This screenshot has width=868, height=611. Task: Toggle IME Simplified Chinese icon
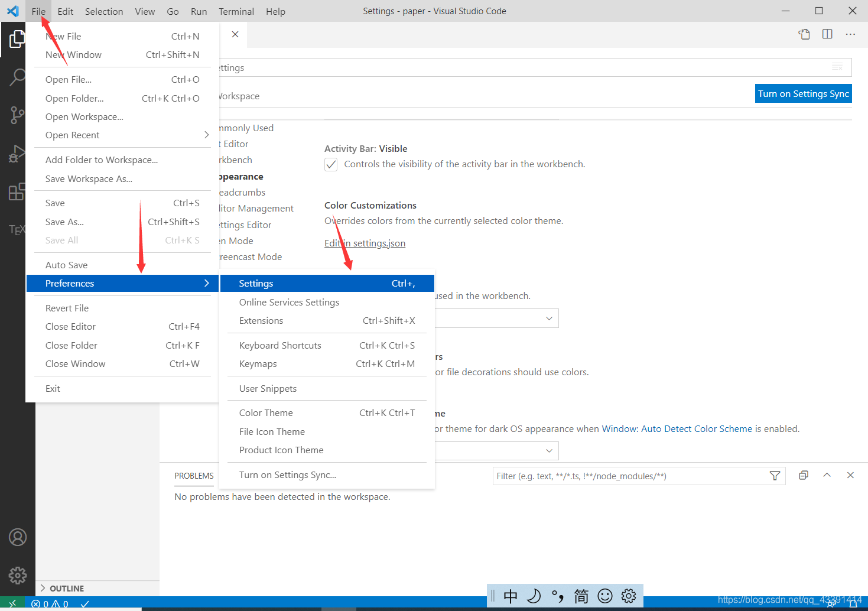click(581, 596)
